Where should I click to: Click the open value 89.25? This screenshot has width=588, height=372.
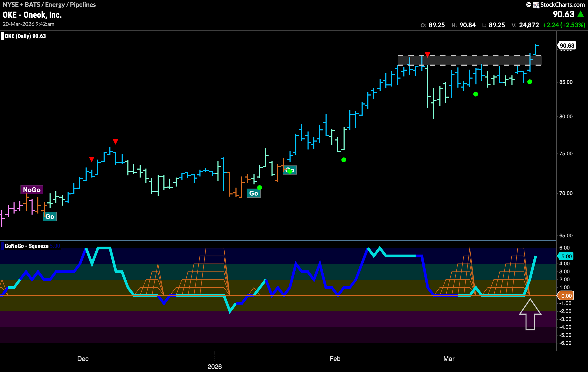(x=437, y=25)
